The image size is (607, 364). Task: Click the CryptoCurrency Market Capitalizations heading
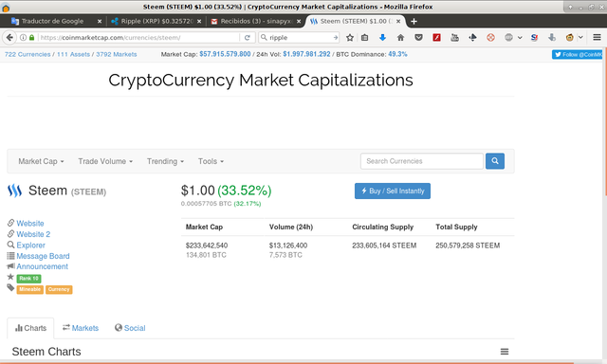261,81
